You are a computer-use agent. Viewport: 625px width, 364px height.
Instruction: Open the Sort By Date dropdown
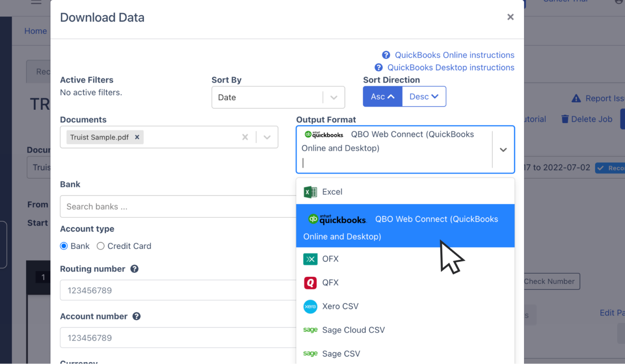coord(278,97)
